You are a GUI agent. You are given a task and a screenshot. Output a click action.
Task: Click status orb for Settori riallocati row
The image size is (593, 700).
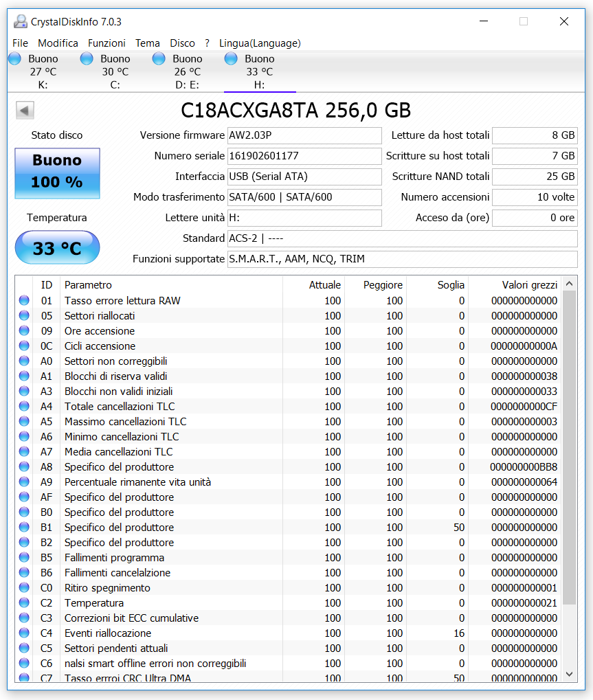tap(24, 315)
